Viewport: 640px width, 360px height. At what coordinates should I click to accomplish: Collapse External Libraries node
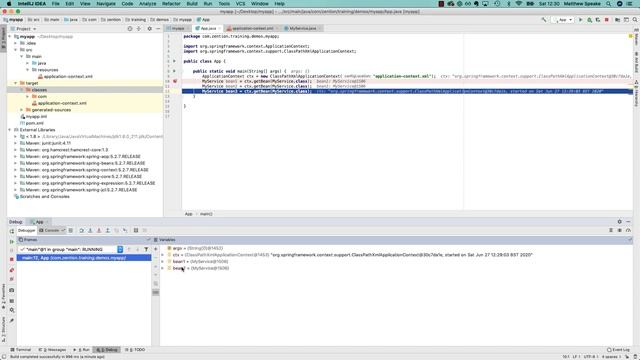[x=10, y=130]
